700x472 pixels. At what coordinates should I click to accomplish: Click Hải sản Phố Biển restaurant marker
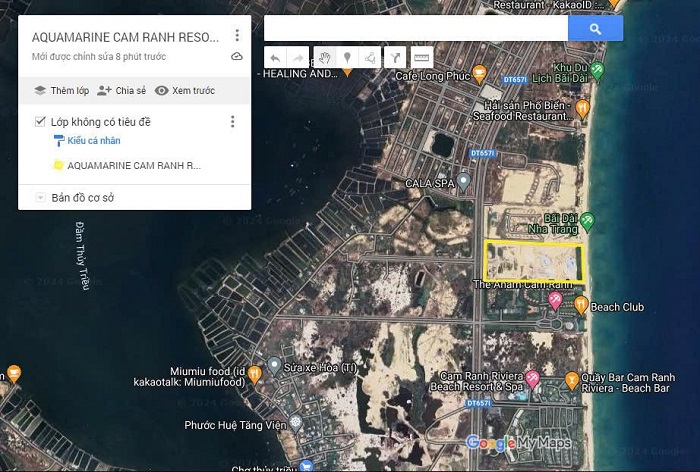coord(582,109)
